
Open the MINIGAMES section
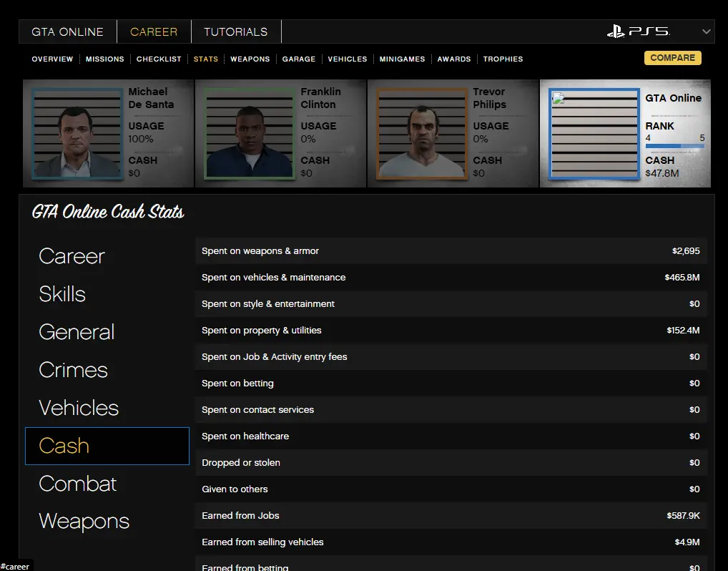point(402,59)
